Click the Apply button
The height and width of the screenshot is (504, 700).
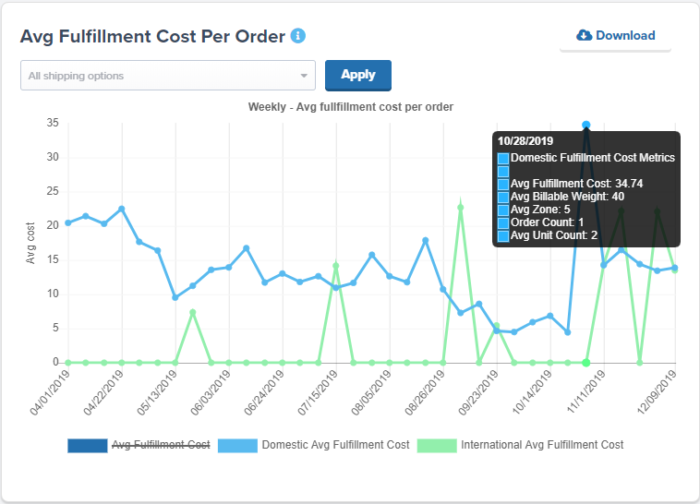click(358, 75)
